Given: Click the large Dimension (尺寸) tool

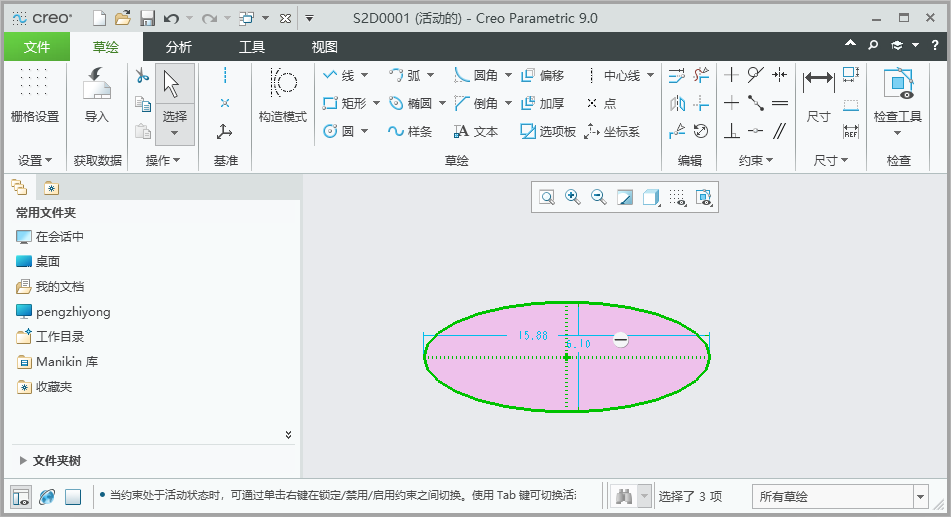Looking at the screenshot, I should (x=818, y=94).
